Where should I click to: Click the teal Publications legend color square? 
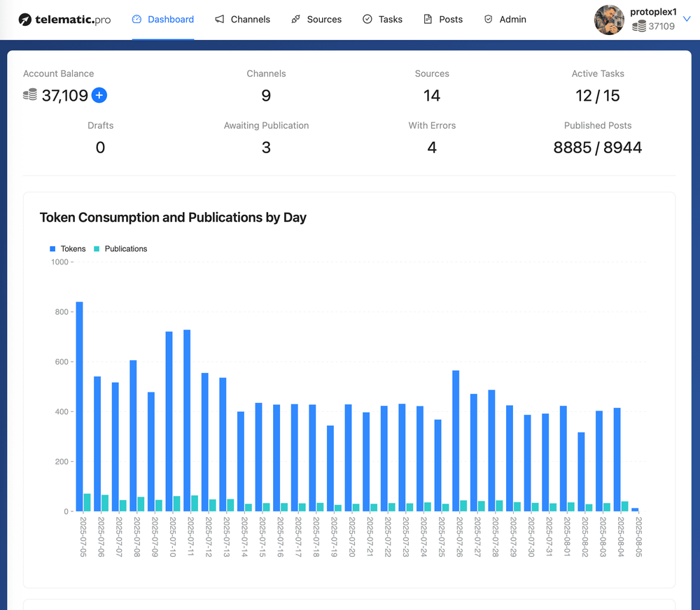coord(97,249)
